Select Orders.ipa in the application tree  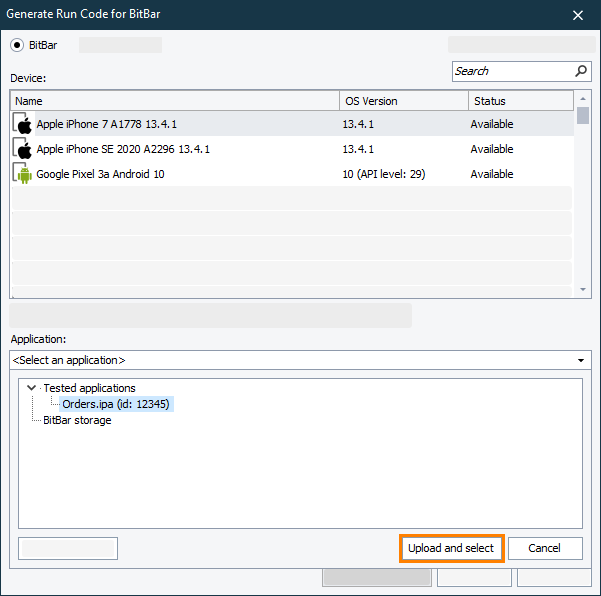116,404
